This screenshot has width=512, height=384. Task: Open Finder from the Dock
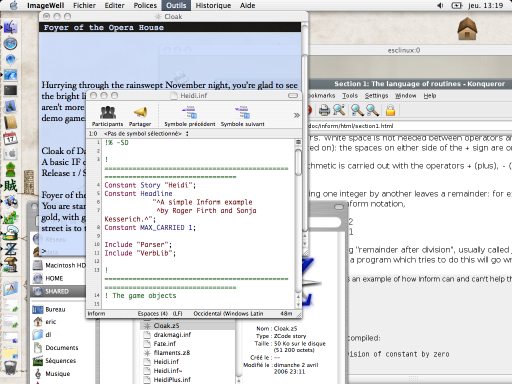[10, 27]
